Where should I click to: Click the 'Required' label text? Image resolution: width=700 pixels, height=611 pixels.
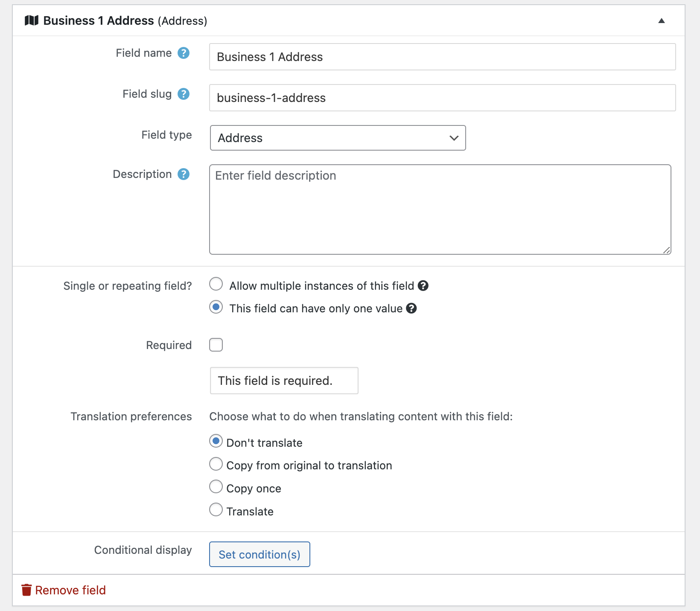[x=169, y=345]
